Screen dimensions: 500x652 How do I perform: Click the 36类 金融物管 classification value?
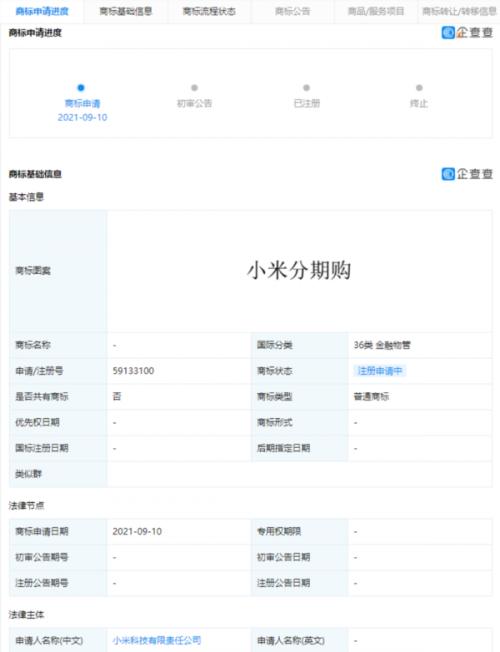click(x=382, y=345)
